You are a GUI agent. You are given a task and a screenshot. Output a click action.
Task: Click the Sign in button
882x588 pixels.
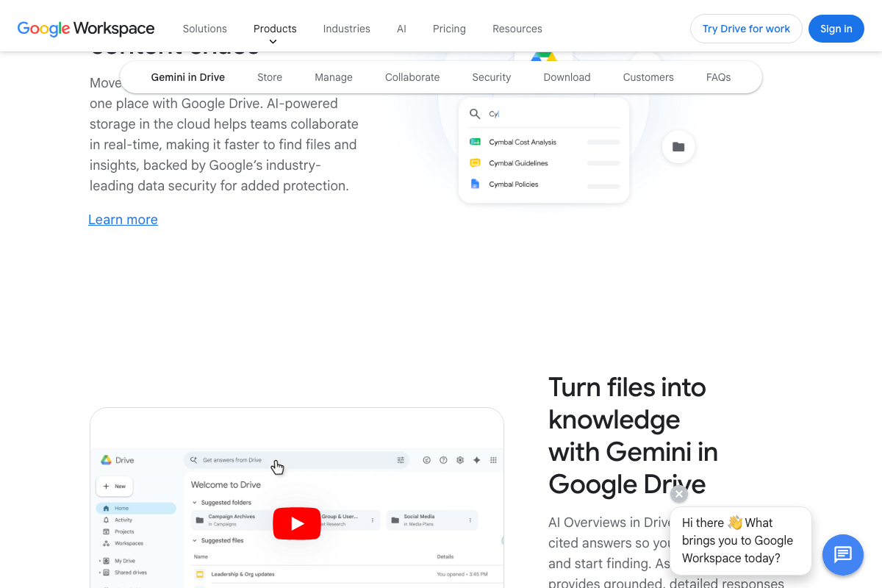point(836,29)
